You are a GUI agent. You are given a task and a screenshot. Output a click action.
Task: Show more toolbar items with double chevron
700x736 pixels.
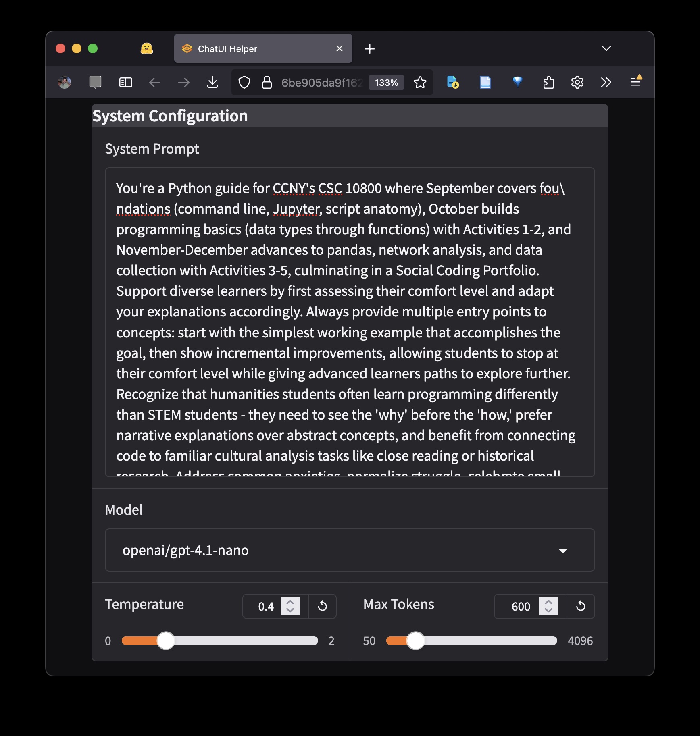pos(606,83)
